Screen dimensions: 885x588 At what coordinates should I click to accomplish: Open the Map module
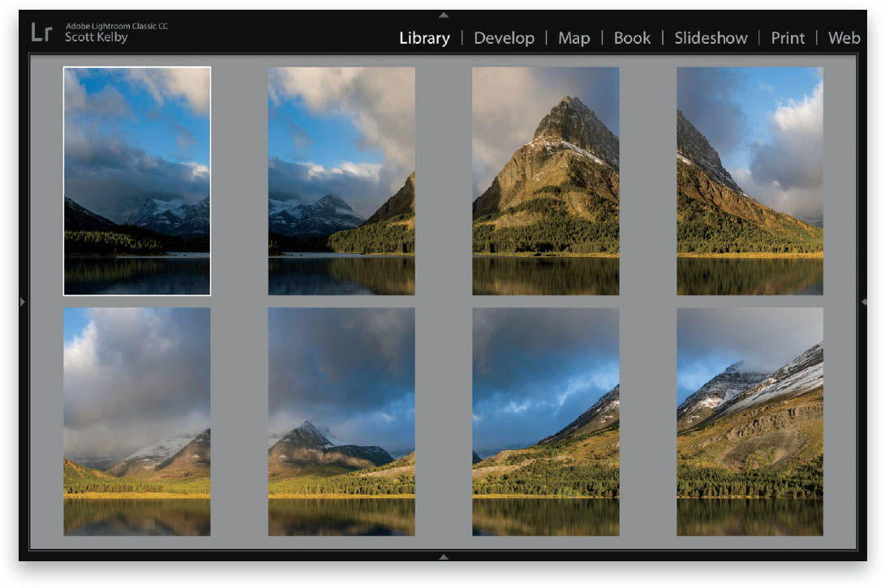pos(574,38)
